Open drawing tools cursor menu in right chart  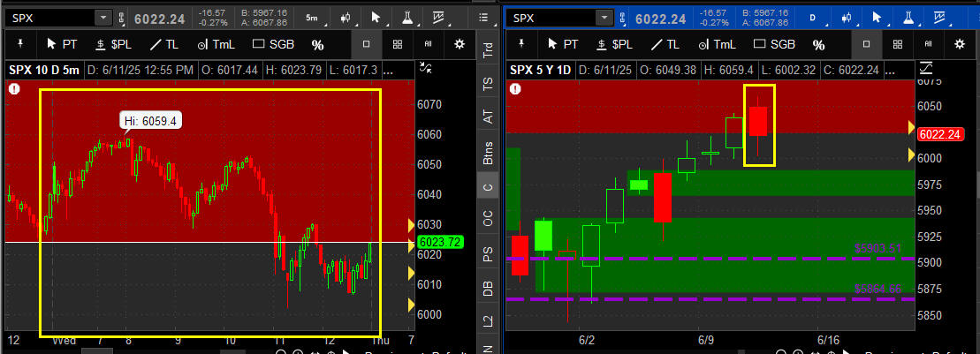(877, 19)
